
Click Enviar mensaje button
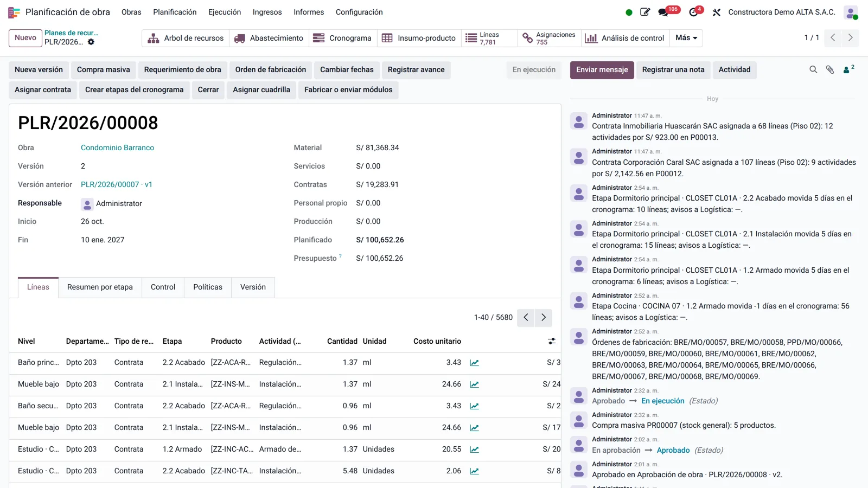point(602,70)
